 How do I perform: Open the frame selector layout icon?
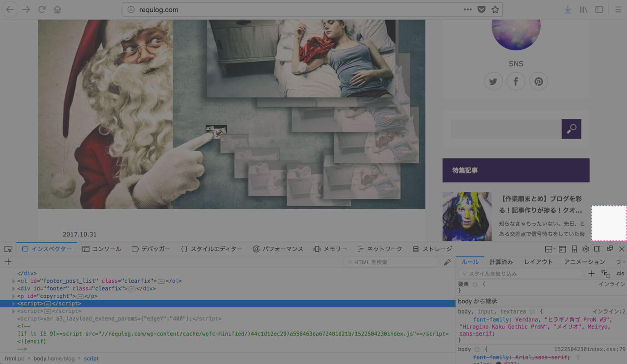[x=550, y=249]
